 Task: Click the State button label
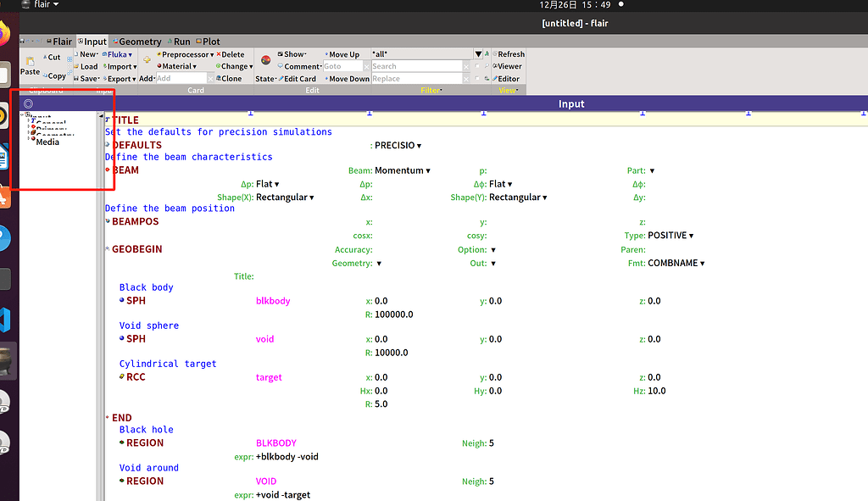[x=265, y=79]
